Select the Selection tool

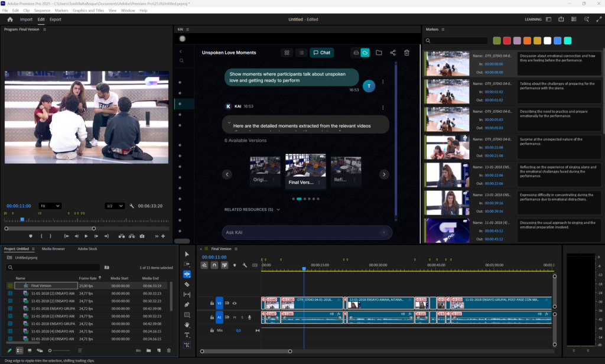[187, 255]
